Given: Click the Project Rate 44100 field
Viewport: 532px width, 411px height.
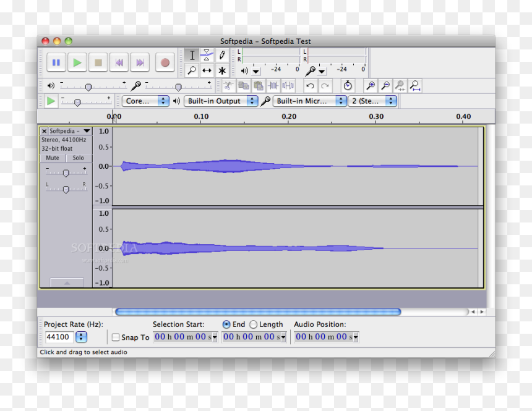Looking at the screenshot, I should click(59, 337).
